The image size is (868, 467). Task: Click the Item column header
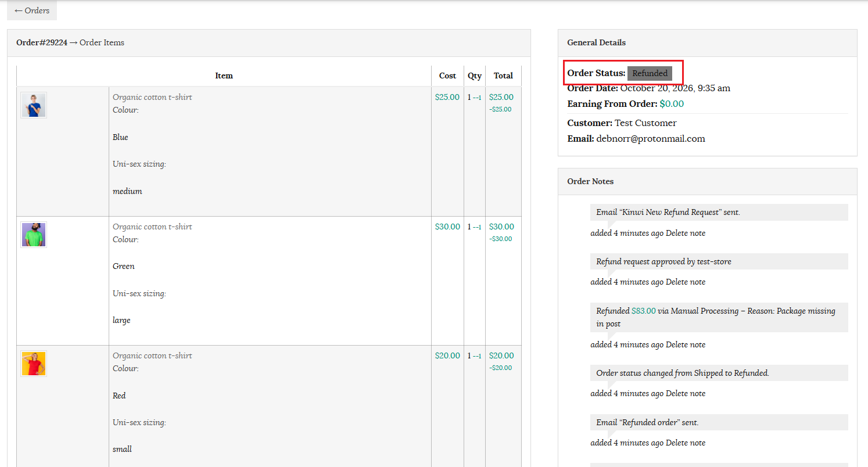(x=224, y=76)
